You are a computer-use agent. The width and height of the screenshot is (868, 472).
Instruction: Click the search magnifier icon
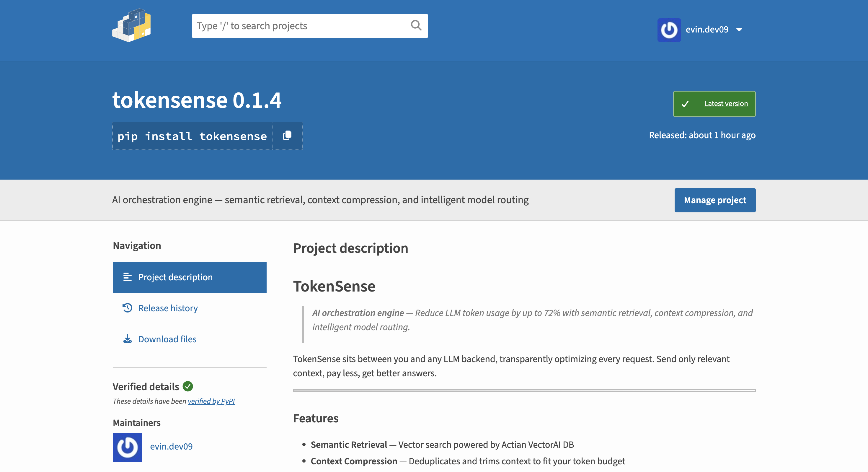point(416,26)
